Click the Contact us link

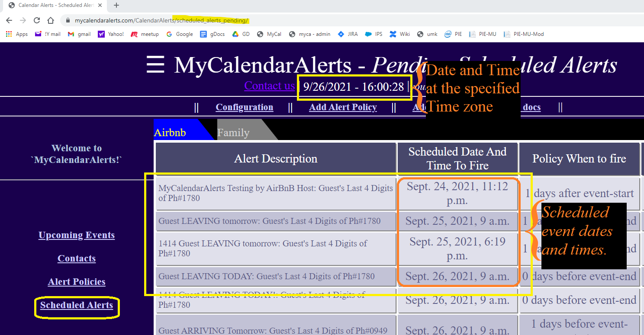pyautogui.click(x=269, y=86)
